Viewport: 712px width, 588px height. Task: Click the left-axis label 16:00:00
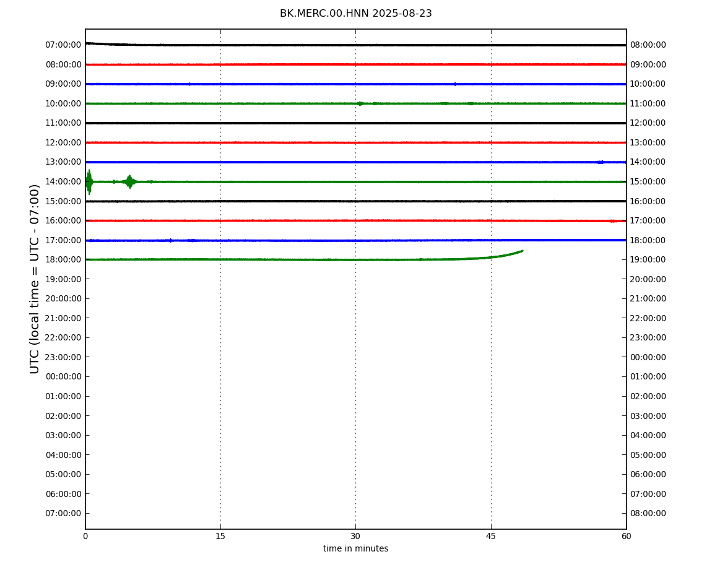[64, 221]
